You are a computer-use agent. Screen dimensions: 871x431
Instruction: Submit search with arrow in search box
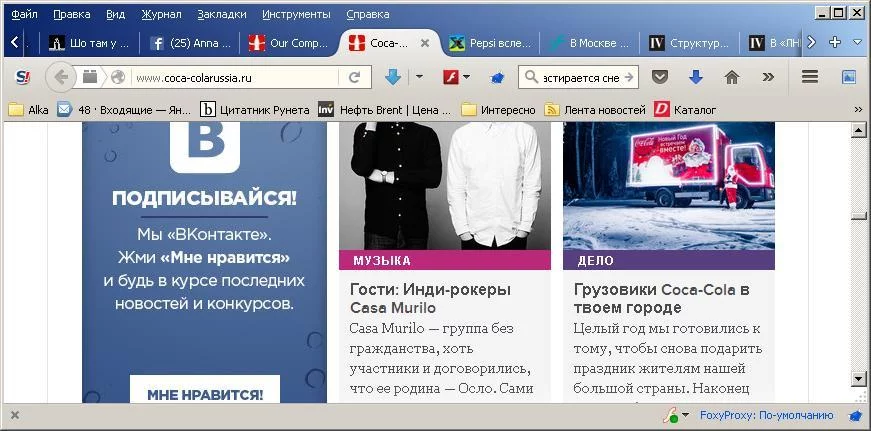(x=629, y=78)
